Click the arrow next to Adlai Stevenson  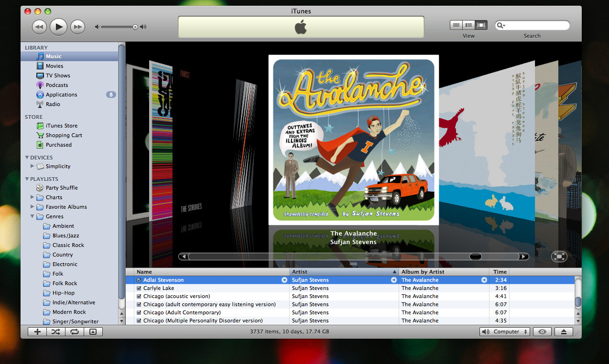tap(285, 280)
